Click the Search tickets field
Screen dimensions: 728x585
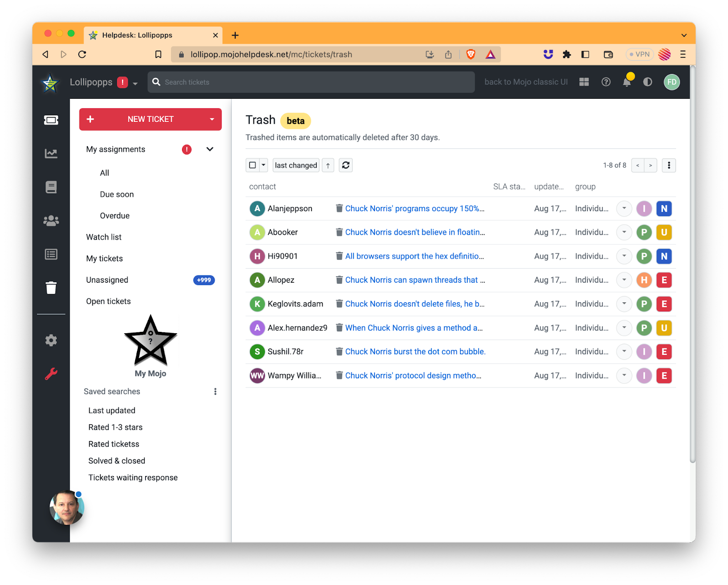pos(311,82)
